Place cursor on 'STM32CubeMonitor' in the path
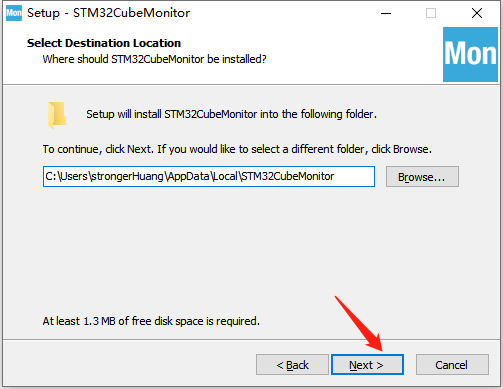The image size is (503, 389). (x=287, y=176)
